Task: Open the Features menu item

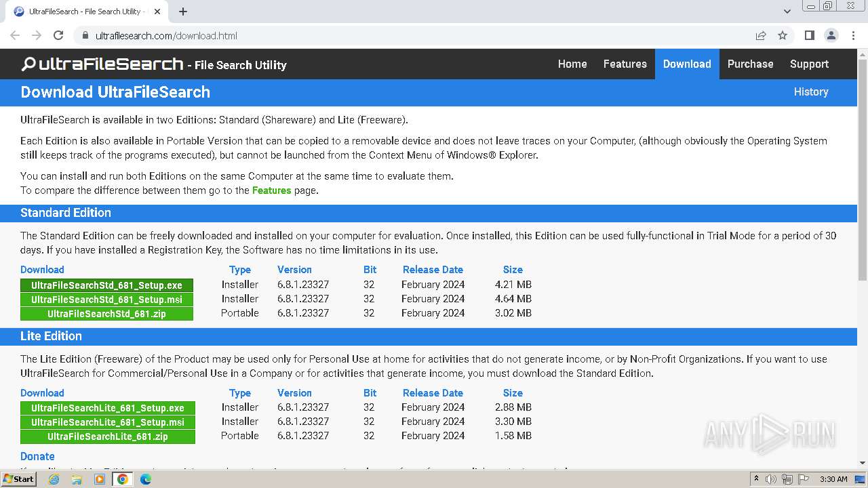Action: [x=625, y=64]
